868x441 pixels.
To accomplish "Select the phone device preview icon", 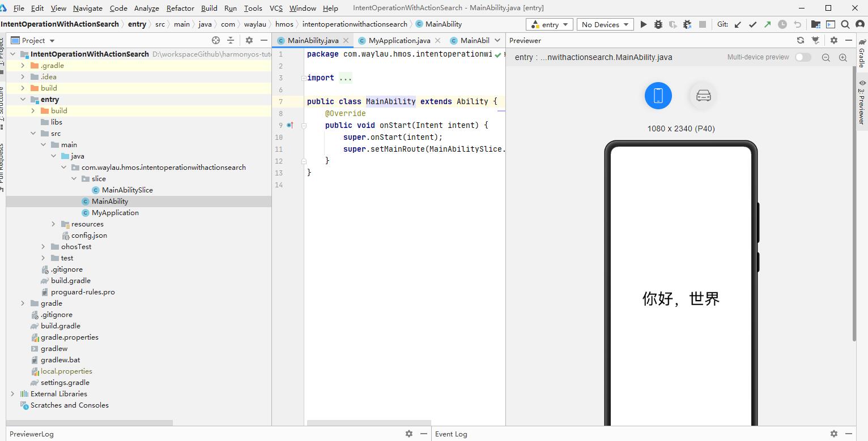I will (658, 96).
